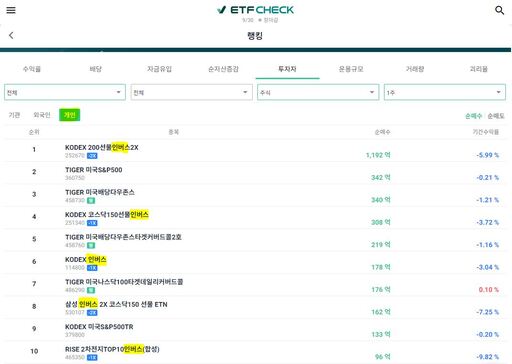The image size is (512, 364).
Task: Switch to the 운용규모 tab
Action: coord(351,69)
